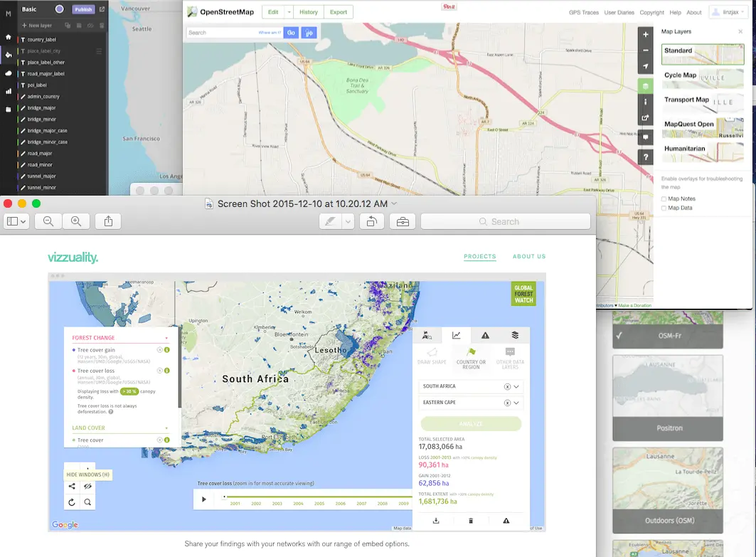756x557 pixels.
Task: Click the Preview zoom in magnifier
Action: coord(76,221)
